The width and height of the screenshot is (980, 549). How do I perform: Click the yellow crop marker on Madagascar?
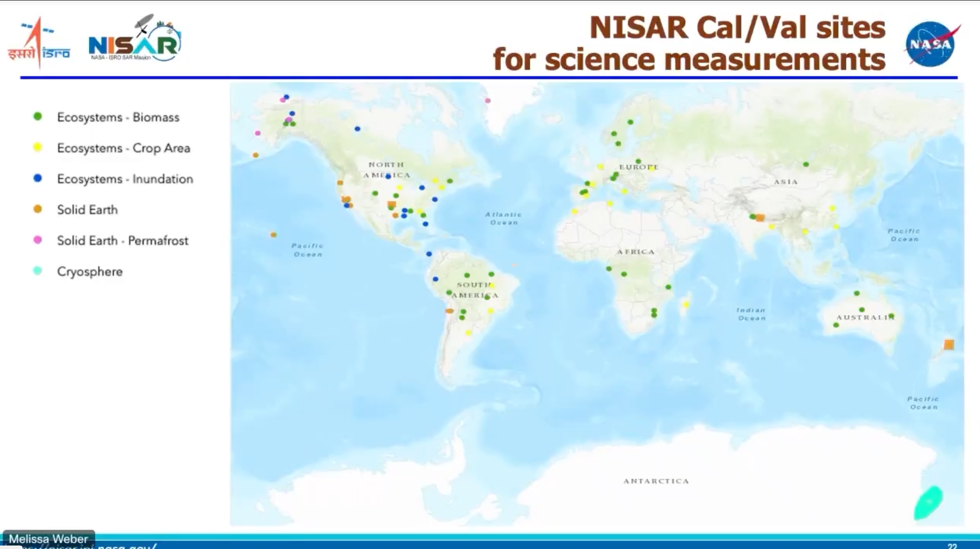[x=686, y=305]
